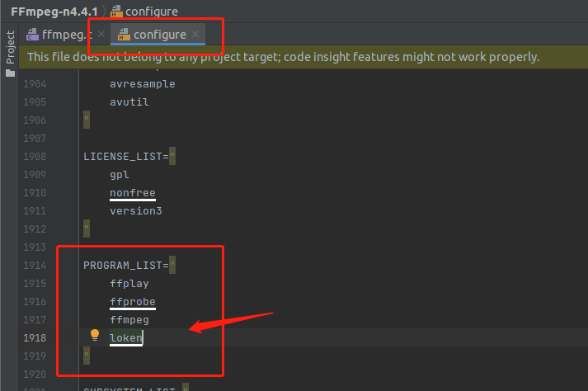
Task: Click on the LICENSE_LIST variable line
Action: [x=125, y=156]
